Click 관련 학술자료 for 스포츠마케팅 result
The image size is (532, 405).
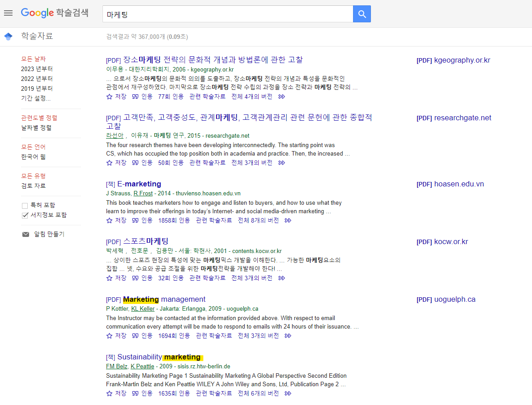[x=207, y=278]
